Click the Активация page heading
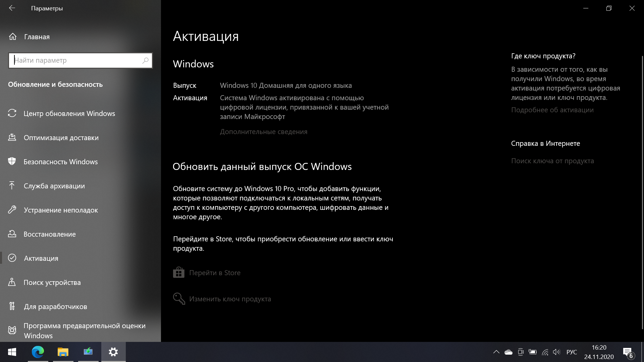 coord(206,36)
